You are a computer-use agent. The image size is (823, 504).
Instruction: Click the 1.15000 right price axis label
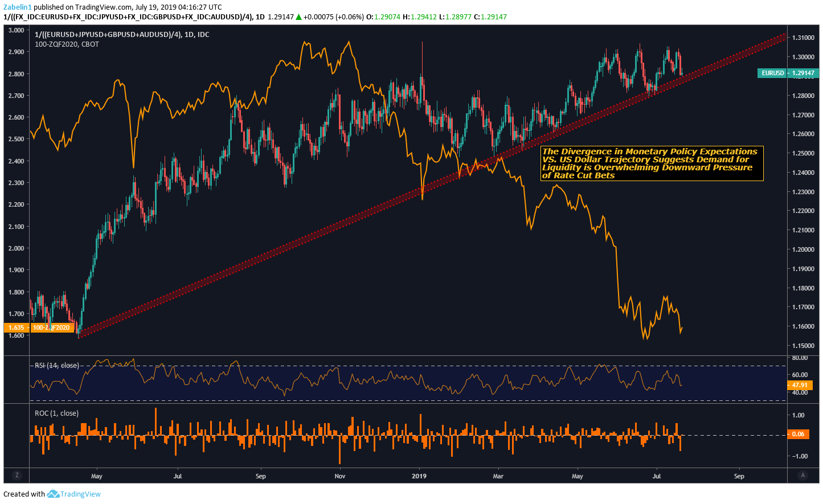click(803, 346)
